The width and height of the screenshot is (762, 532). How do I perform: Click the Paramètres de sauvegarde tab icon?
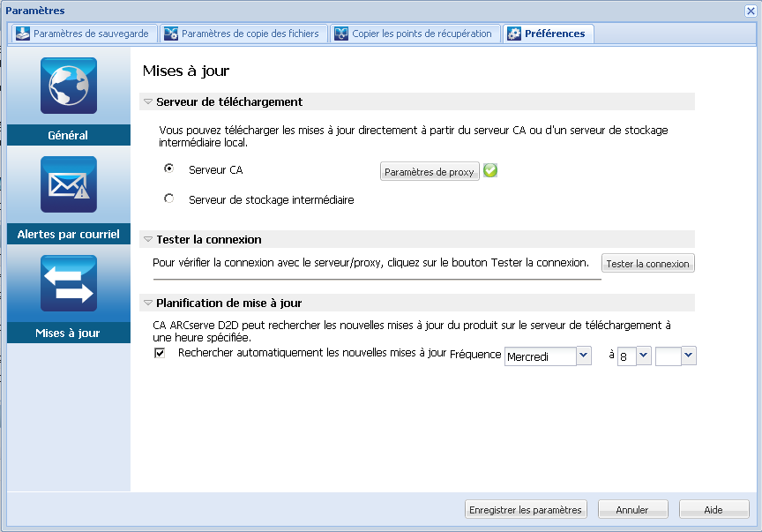click(22, 34)
